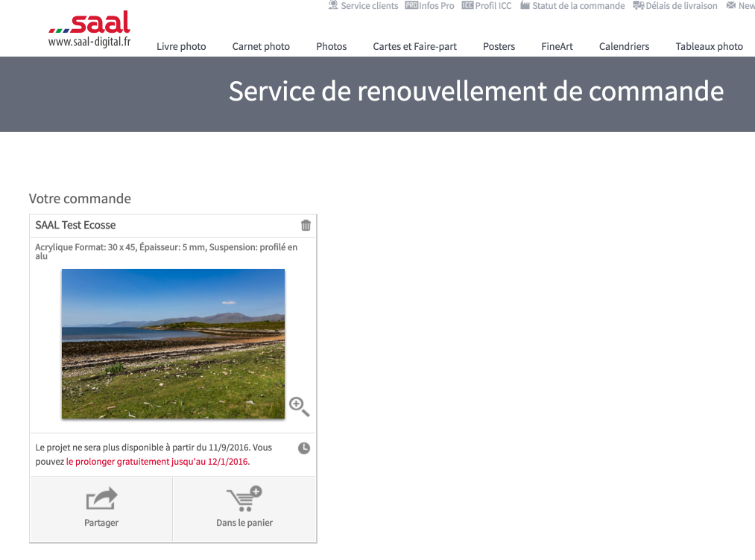
Task: Open the Service clients link
Action: tap(364, 6)
